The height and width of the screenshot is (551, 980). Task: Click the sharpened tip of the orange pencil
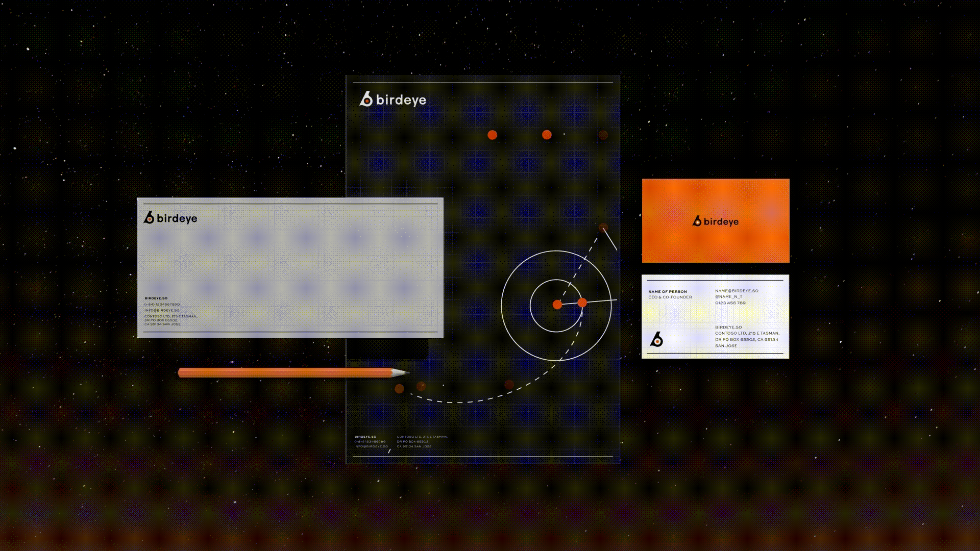point(406,372)
